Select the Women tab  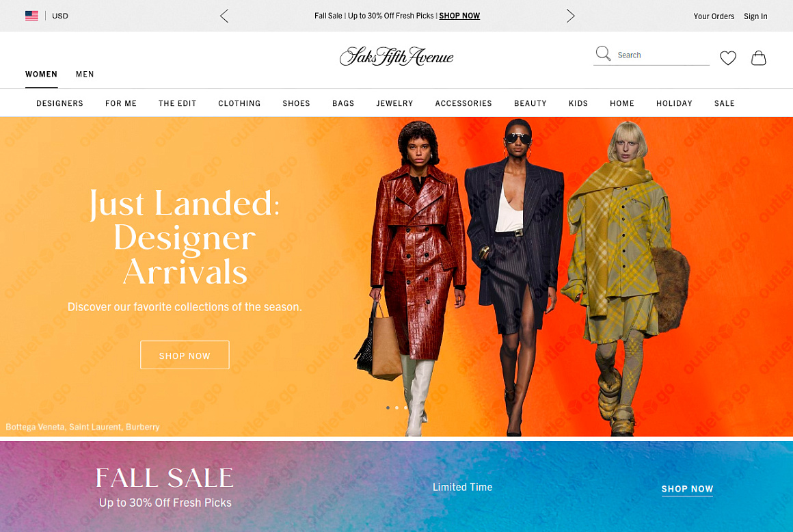coord(42,75)
